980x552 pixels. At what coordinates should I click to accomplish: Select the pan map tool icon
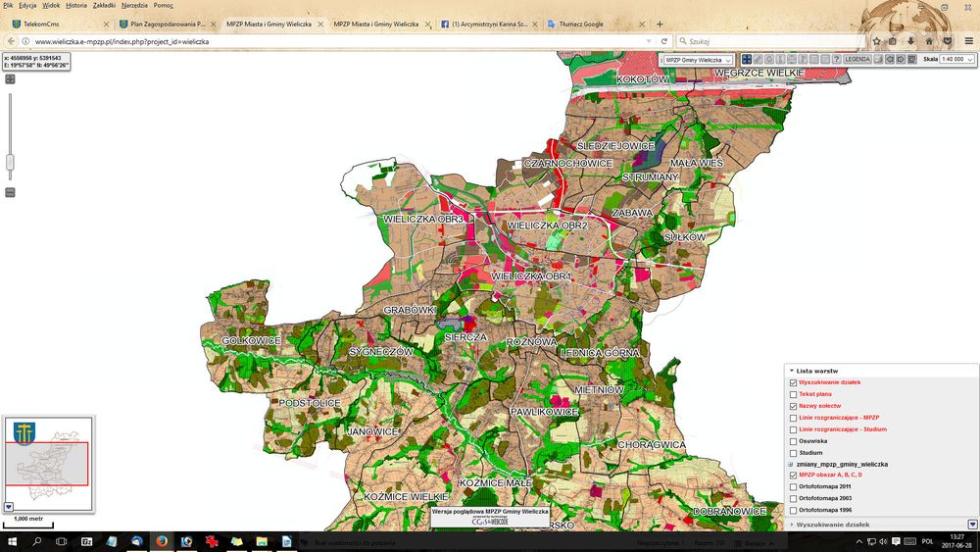click(x=747, y=59)
